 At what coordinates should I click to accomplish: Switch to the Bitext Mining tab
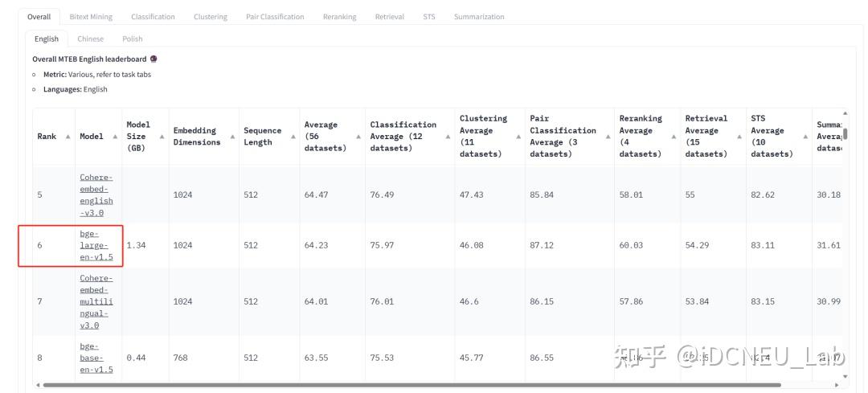tap(91, 17)
